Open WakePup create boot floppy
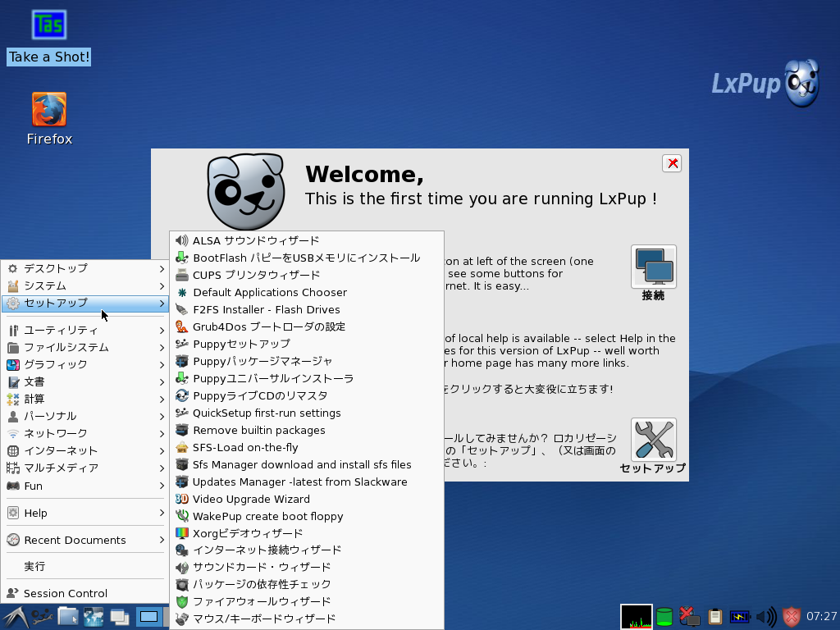 307,517
